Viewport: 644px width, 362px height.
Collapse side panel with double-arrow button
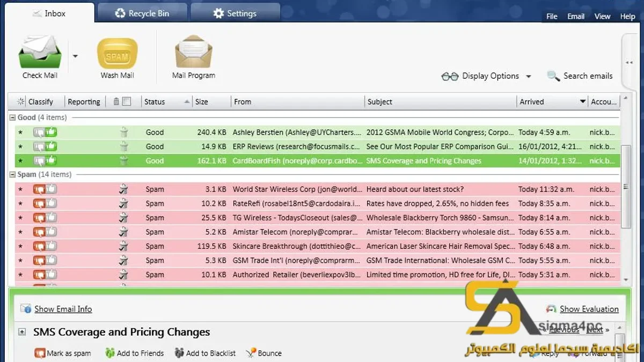tap(629, 63)
